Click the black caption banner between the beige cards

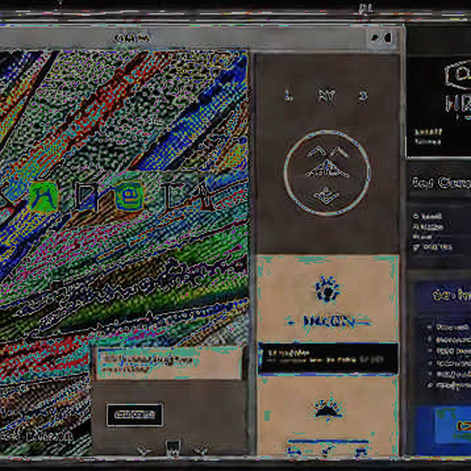pyautogui.click(x=328, y=358)
